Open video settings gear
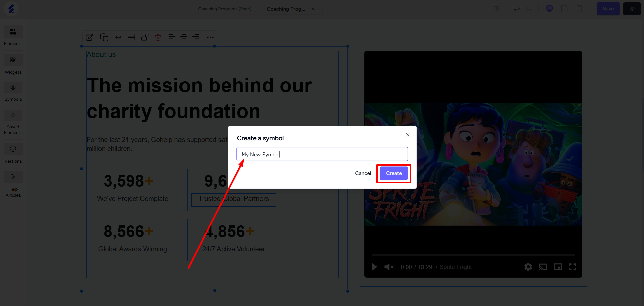The width and height of the screenshot is (644, 306). [x=528, y=267]
